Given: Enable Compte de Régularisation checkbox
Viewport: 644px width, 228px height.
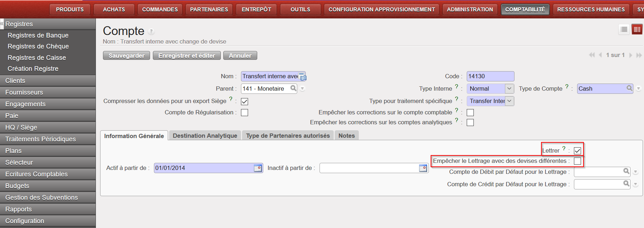Looking at the screenshot, I should [245, 113].
